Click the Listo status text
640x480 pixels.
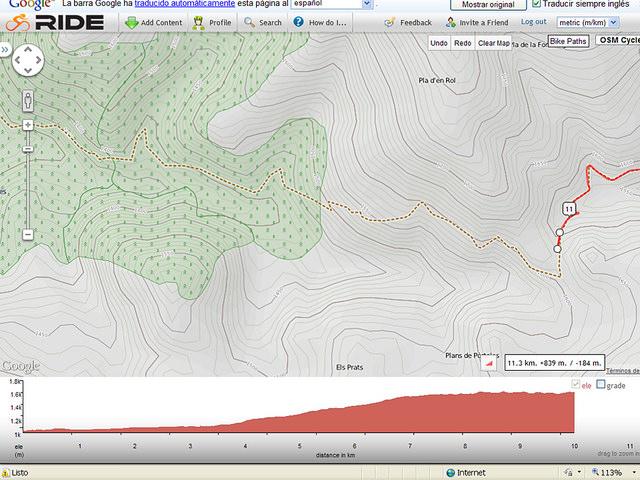coord(20,473)
